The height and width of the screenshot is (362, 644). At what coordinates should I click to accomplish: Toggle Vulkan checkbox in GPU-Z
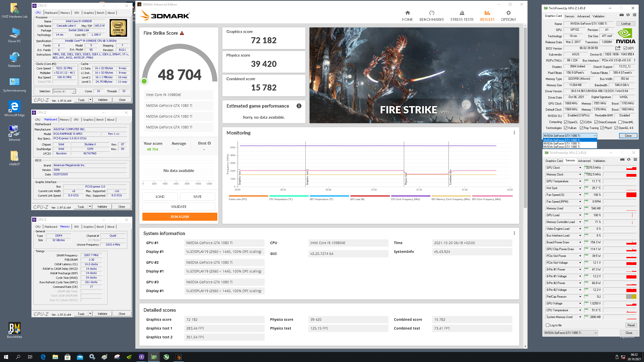(x=566, y=128)
